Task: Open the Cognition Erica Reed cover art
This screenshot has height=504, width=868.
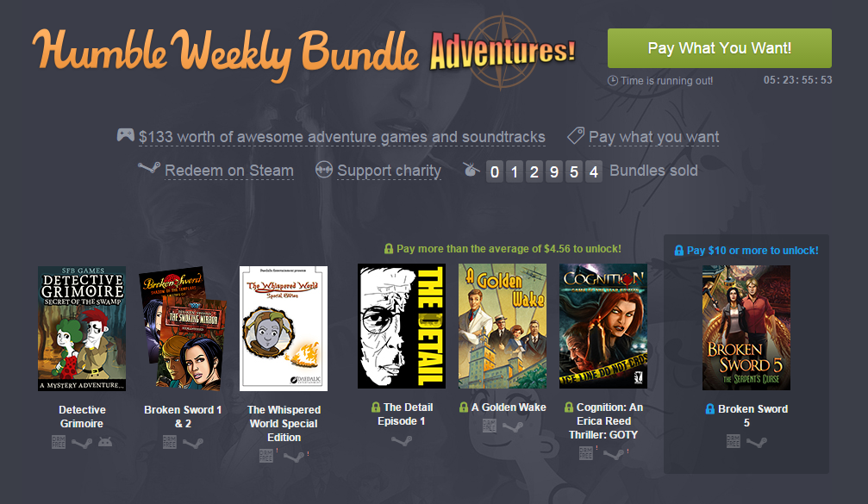Action: pos(603,326)
